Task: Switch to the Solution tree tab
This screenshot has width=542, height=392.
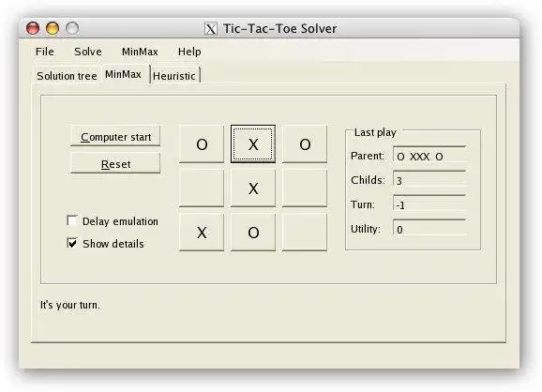Action: (67, 76)
